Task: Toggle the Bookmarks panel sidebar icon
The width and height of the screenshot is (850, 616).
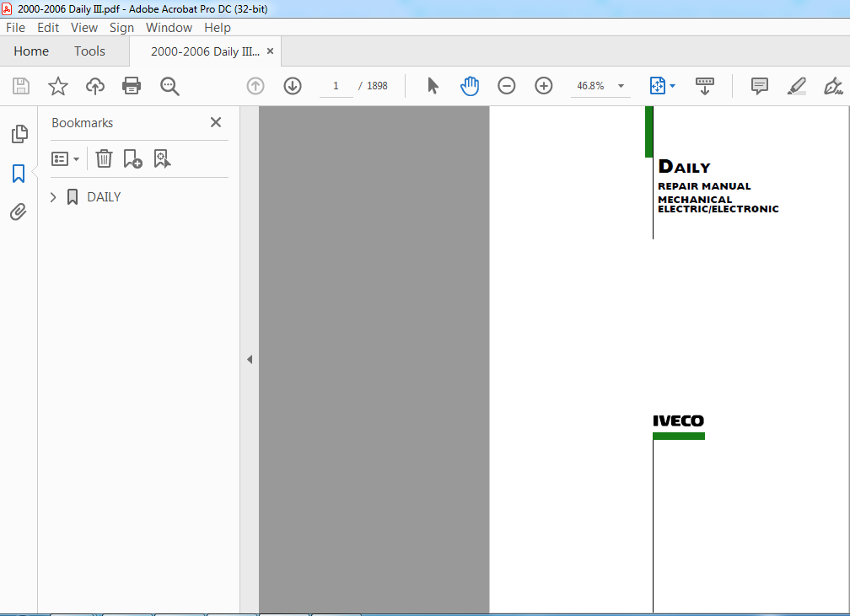Action: tap(19, 174)
